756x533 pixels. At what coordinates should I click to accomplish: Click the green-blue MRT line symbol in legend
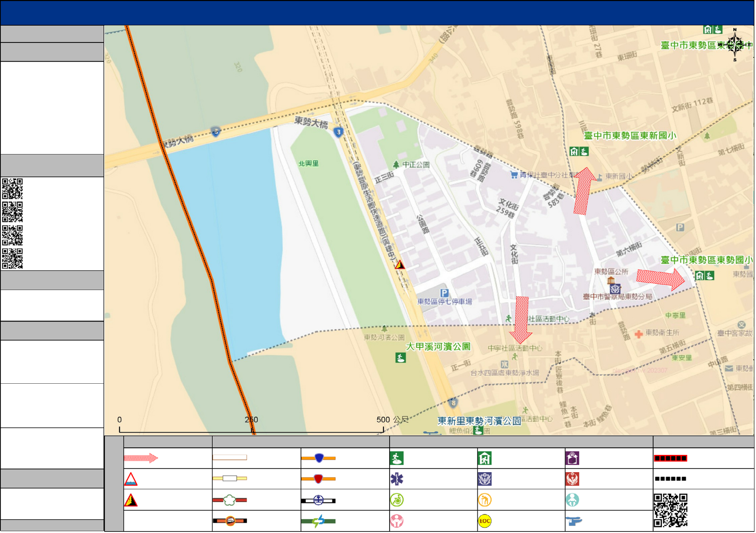pyautogui.click(x=318, y=521)
